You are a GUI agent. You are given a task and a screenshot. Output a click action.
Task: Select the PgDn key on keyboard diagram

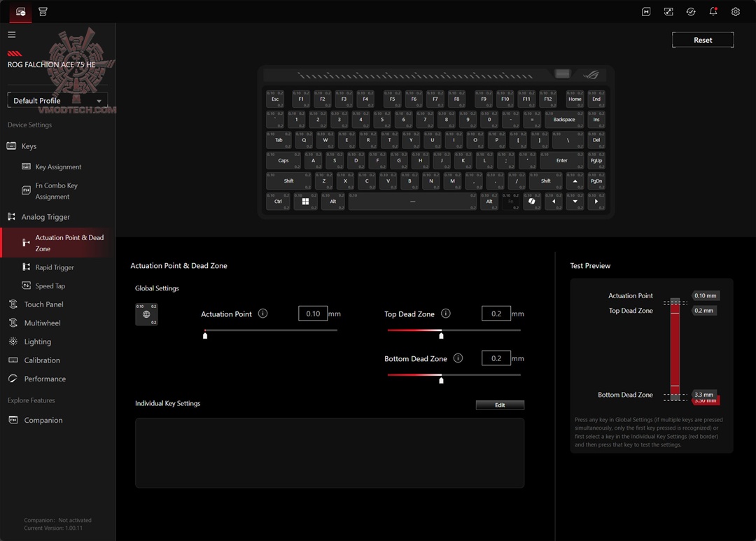coord(596,181)
